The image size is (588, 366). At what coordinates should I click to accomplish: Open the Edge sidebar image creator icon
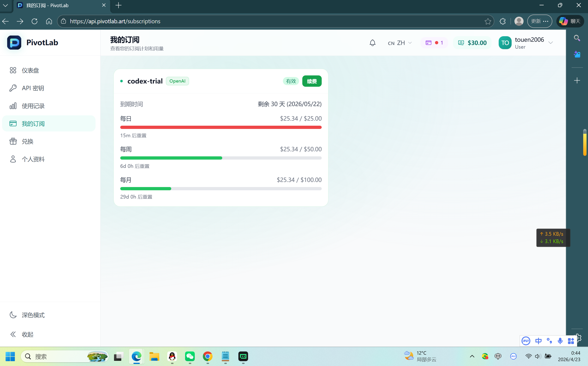577,54
